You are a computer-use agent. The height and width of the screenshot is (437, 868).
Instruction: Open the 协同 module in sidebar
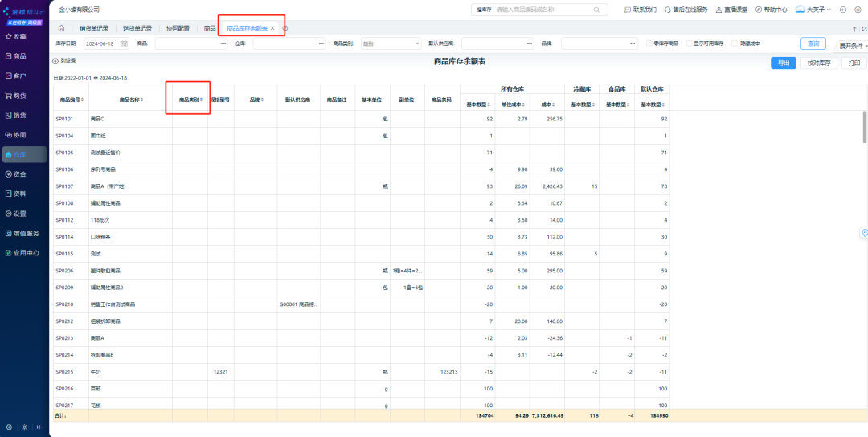[x=16, y=134]
